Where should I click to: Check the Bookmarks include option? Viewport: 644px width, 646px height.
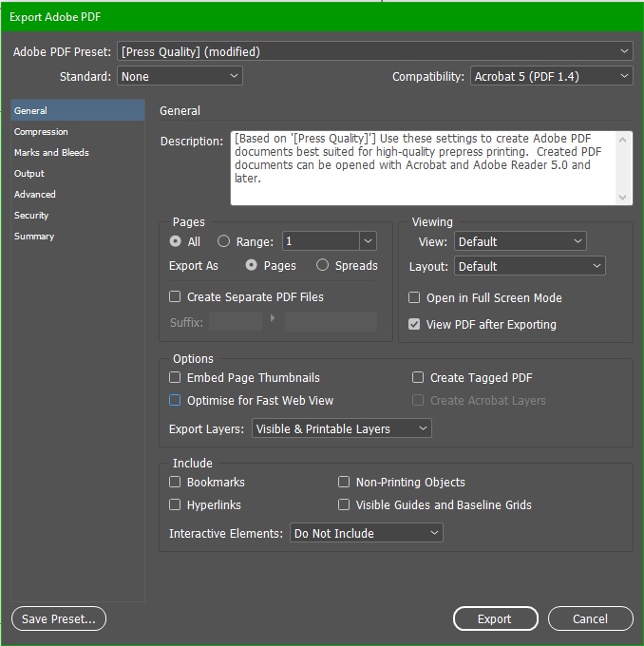(175, 482)
